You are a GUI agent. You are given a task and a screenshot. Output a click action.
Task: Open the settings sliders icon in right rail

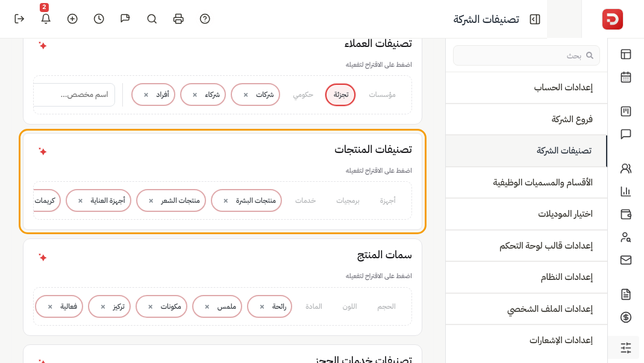(x=625, y=348)
